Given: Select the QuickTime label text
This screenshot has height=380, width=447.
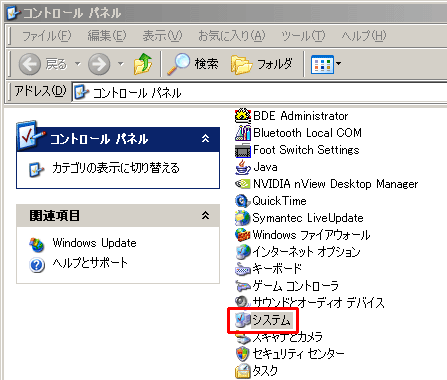Looking at the screenshot, I should coord(279,201).
